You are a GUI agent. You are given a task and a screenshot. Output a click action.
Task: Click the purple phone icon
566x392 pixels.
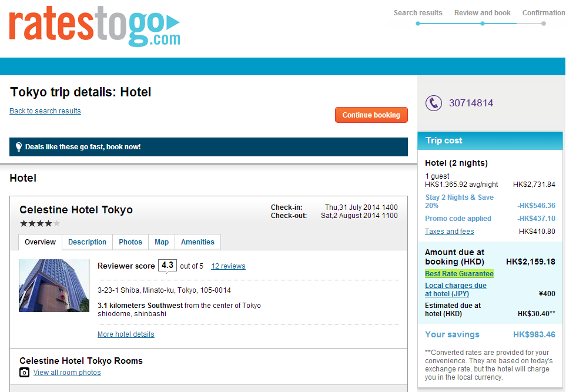pyautogui.click(x=434, y=103)
